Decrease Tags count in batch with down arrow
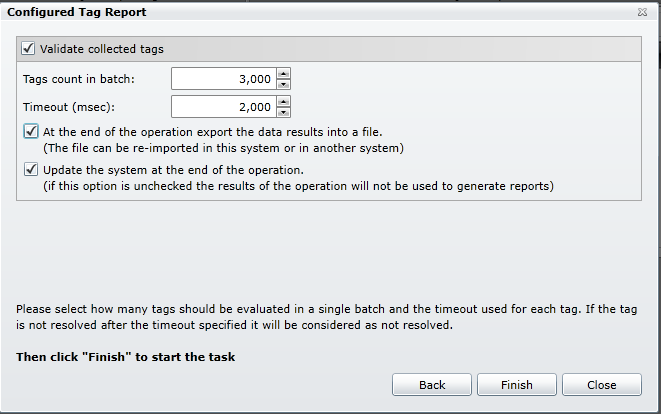This screenshot has width=661, height=414. (284, 83)
